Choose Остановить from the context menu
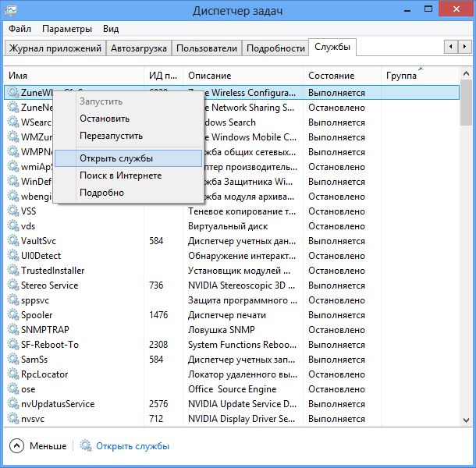This screenshot has width=476, height=468. click(x=104, y=119)
